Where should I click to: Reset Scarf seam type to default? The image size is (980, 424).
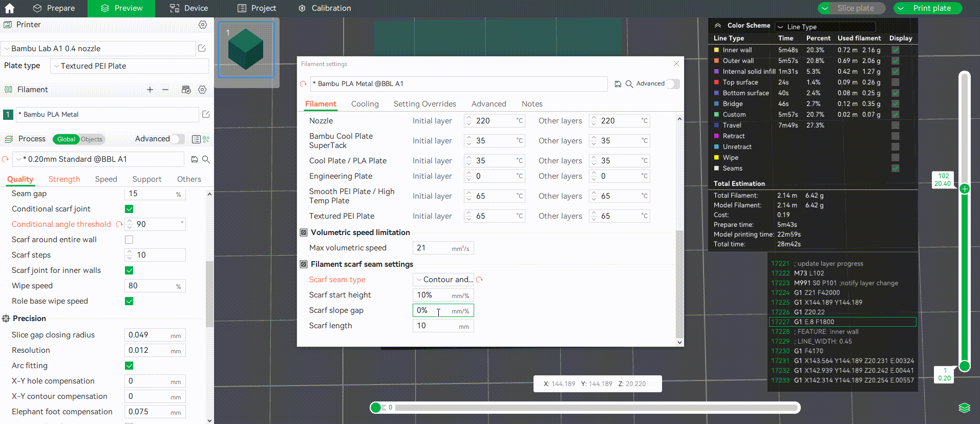pyautogui.click(x=479, y=280)
